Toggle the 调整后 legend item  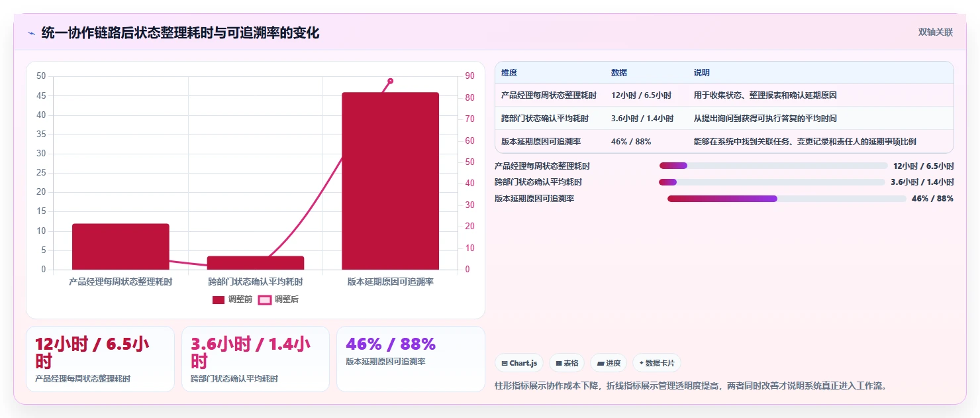[x=278, y=299]
